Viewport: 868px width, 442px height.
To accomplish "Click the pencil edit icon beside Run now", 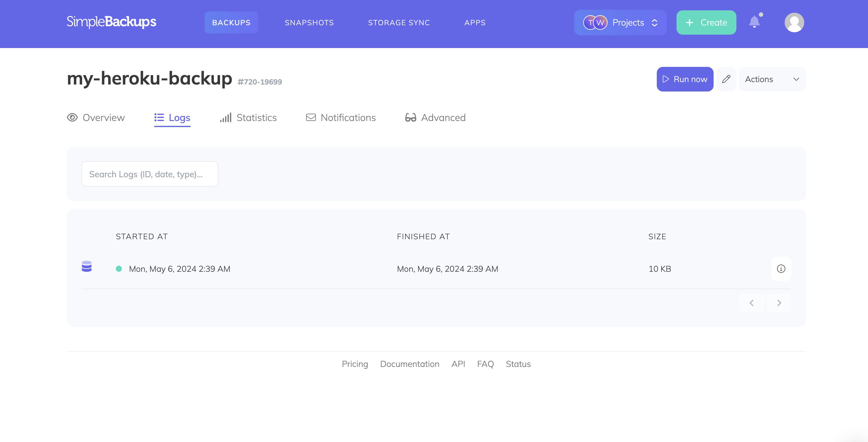I will point(726,79).
